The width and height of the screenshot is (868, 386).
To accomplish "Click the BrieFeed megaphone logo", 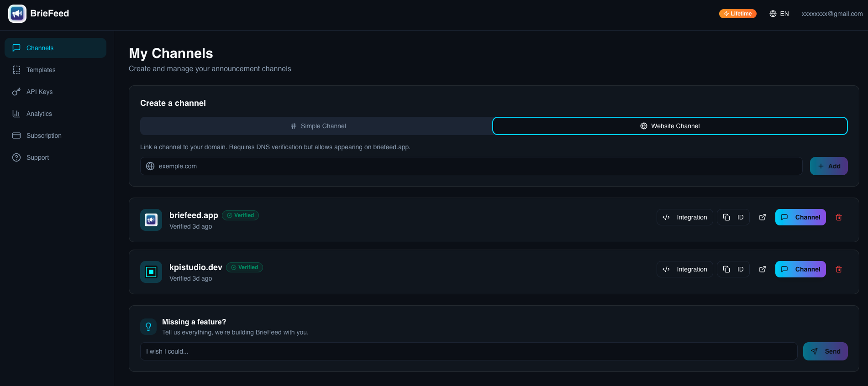I will (x=17, y=14).
